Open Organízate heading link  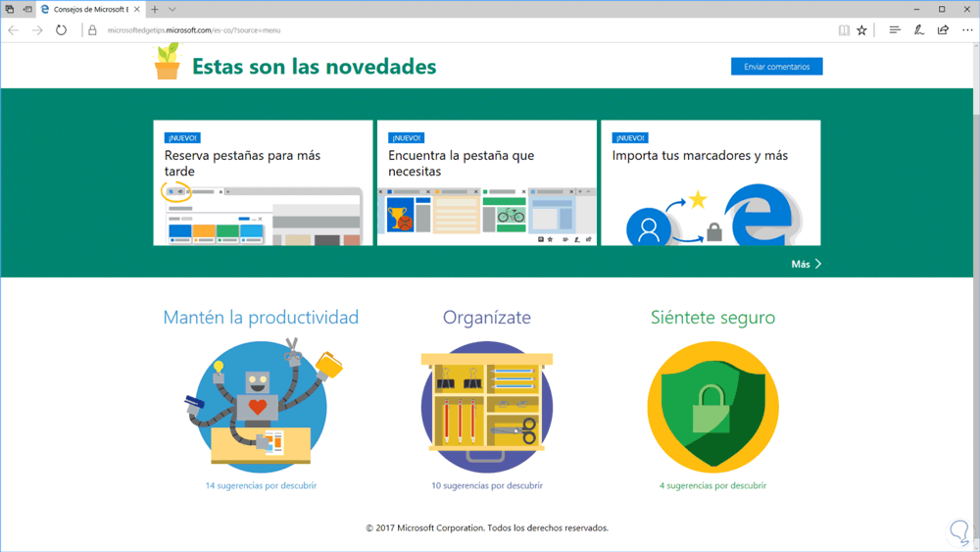click(x=487, y=317)
